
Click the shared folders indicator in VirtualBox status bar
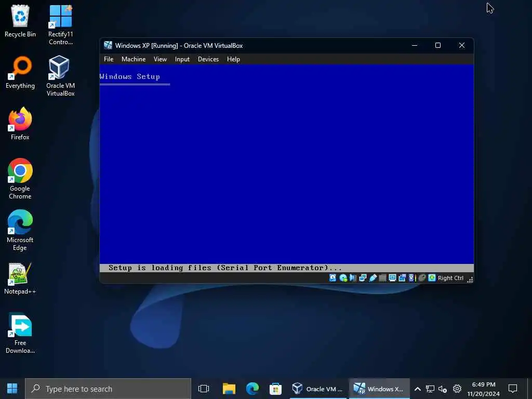(383, 278)
